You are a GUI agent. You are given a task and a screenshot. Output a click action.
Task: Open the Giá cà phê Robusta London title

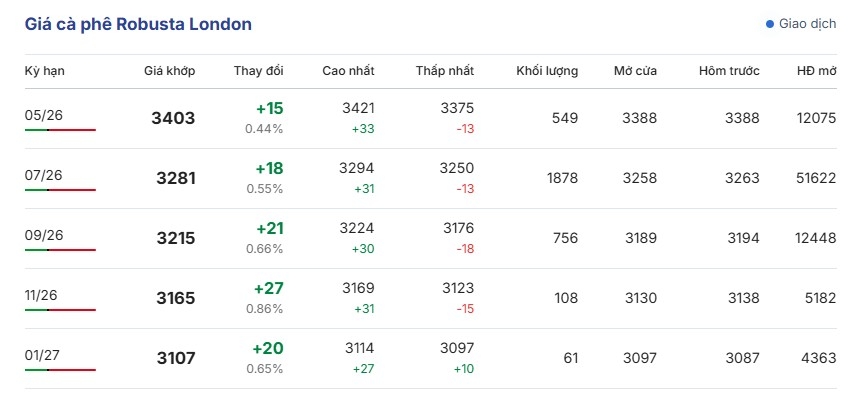(x=138, y=24)
